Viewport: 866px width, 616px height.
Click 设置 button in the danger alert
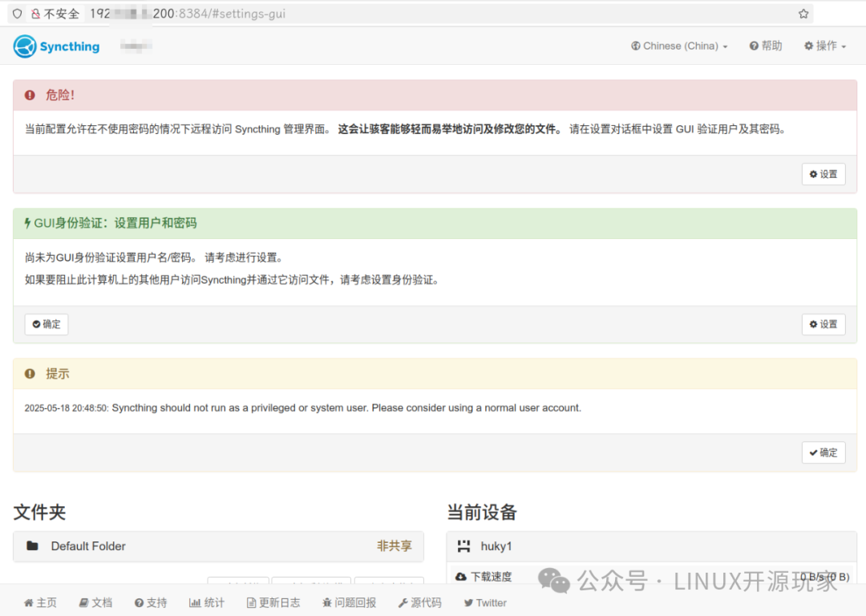tap(823, 174)
